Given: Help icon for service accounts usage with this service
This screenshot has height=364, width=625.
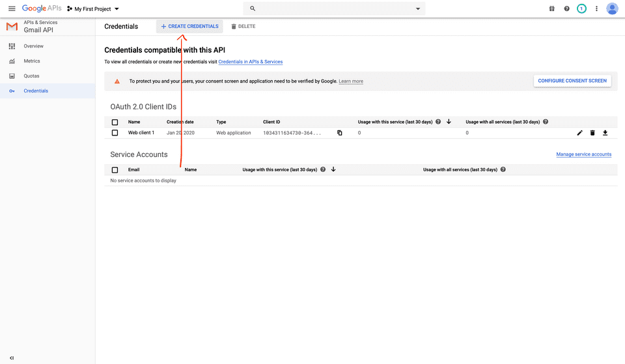Looking at the screenshot, I should 323,169.
